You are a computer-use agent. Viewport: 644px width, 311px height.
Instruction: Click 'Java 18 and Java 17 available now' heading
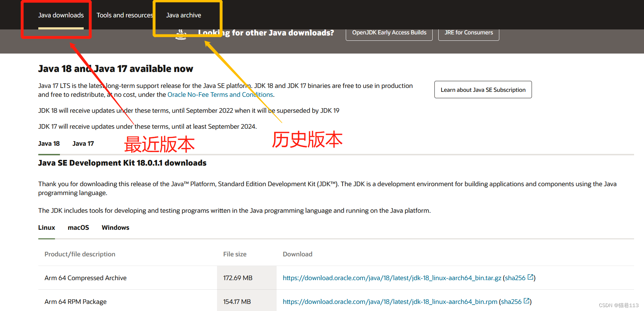tap(116, 69)
